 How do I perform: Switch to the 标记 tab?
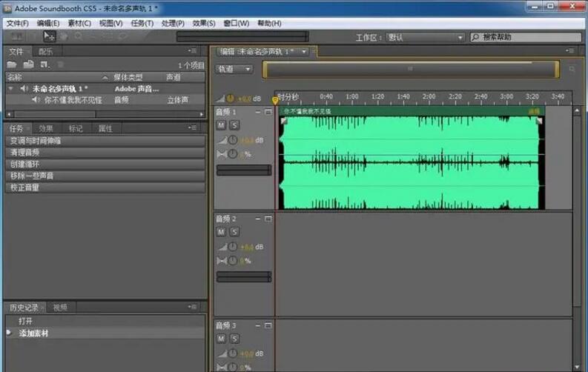(76, 128)
